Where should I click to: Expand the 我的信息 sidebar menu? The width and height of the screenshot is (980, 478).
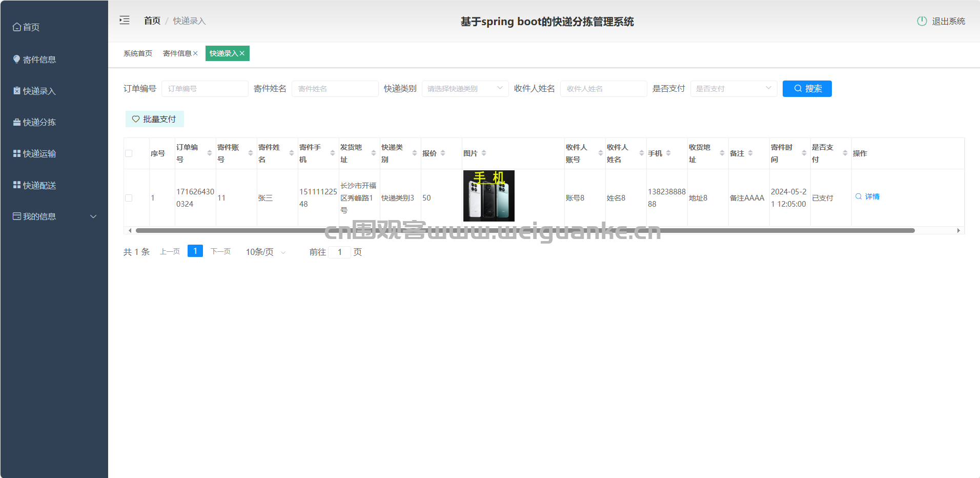tap(54, 216)
